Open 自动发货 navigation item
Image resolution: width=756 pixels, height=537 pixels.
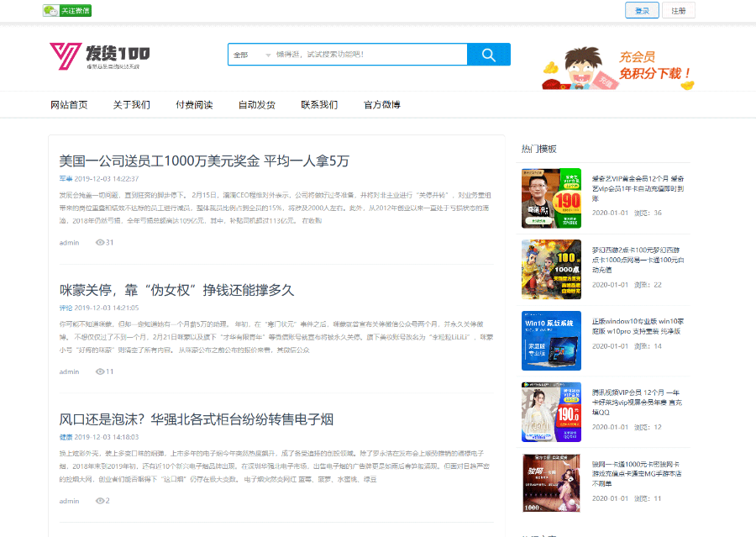click(257, 105)
